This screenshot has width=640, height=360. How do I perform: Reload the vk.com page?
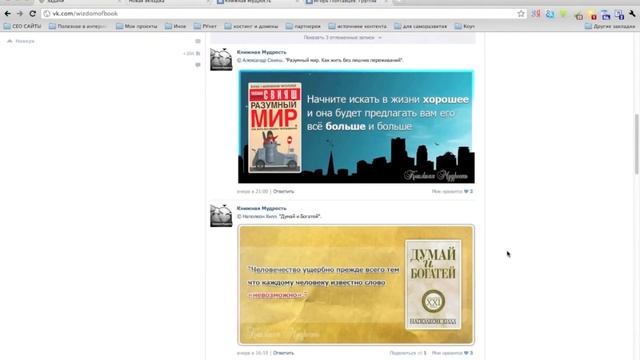coord(32,13)
